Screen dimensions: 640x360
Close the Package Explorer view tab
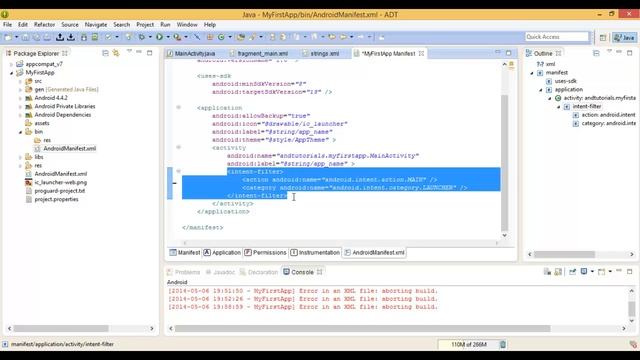tap(64, 53)
